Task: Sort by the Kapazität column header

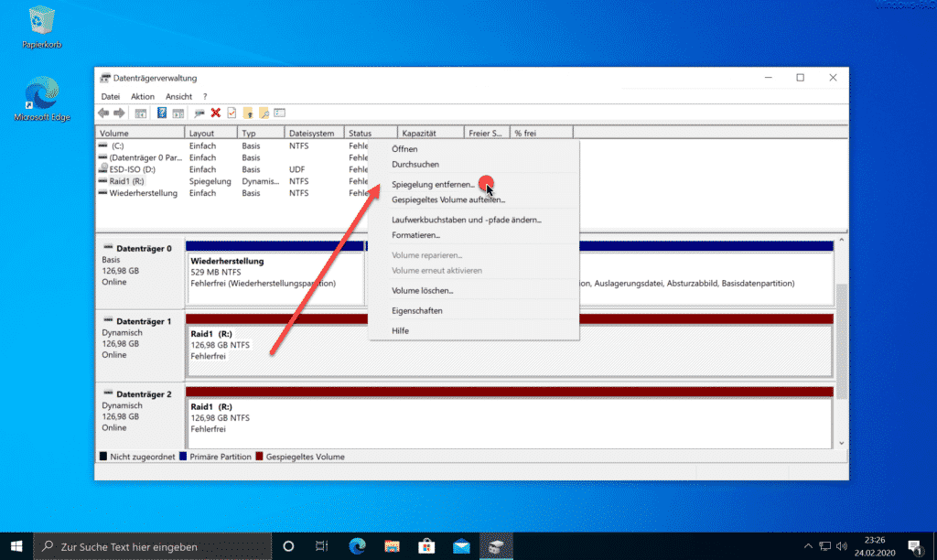Action: tap(430, 133)
